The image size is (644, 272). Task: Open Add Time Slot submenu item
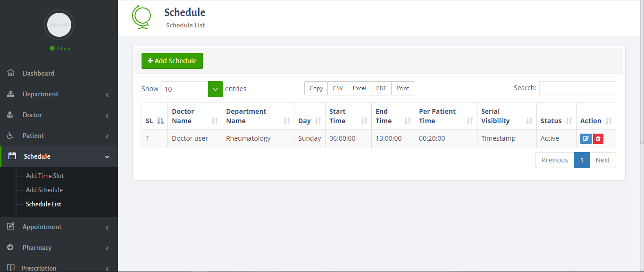[x=45, y=176]
